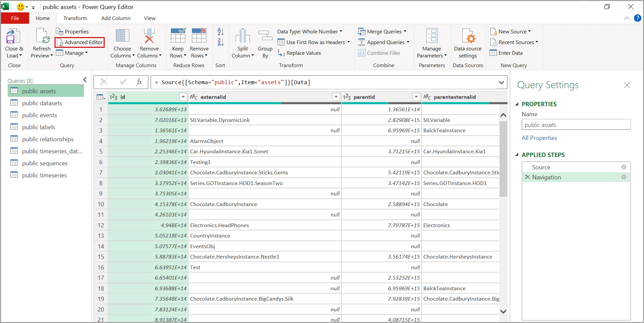Image resolution: width=644 pixels, height=323 pixels.
Task: Open the Add Column tab
Action: point(116,18)
